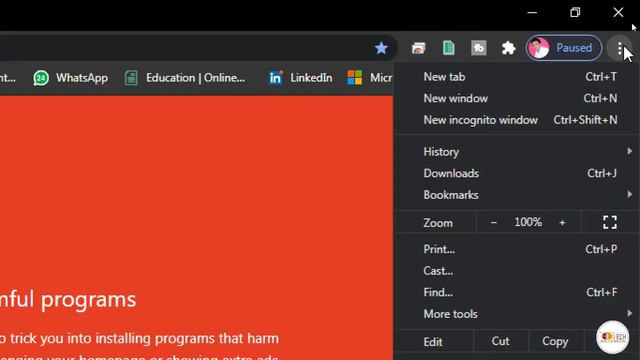This screenshot has width=640, height=360.
Task: Close the Chrome window
Action: point(618,13)
